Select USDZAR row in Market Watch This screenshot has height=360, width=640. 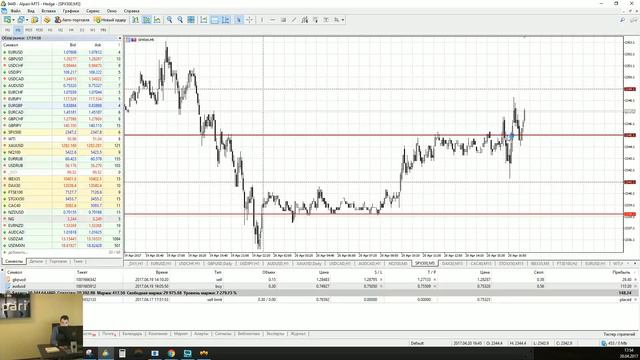pyautogui.click(x=62, y=239)
